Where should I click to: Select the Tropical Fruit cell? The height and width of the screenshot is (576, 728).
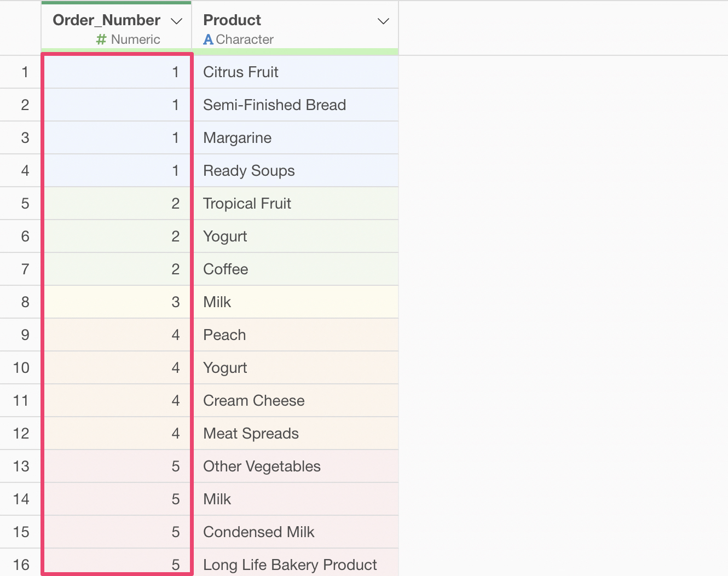tap(247, 204)
